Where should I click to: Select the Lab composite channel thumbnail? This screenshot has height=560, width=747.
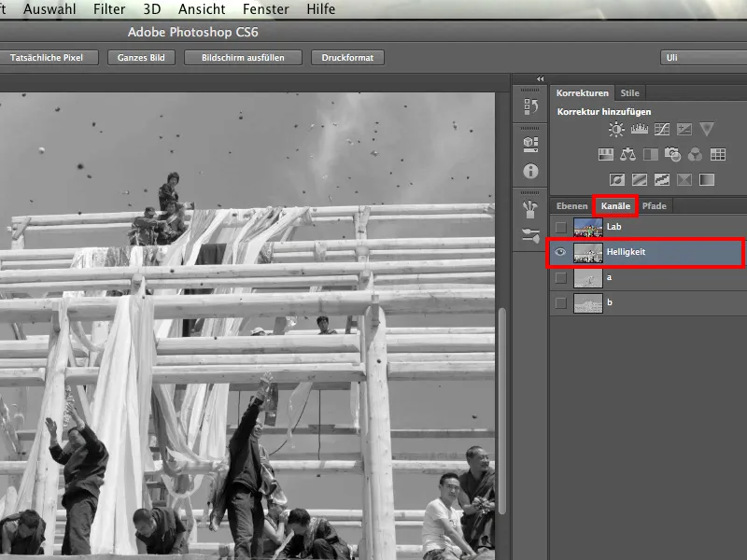588,227
